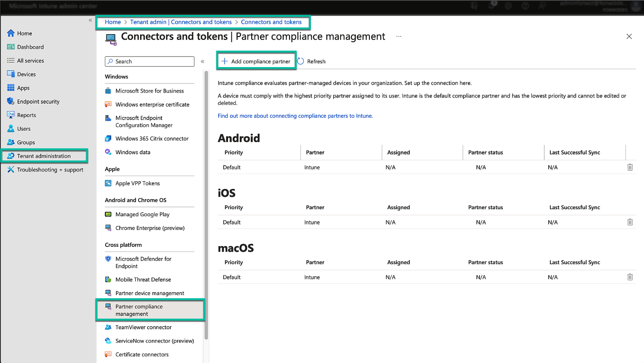Click Home in the breadcrumb
Screen dimensions: 644x363
113,22
